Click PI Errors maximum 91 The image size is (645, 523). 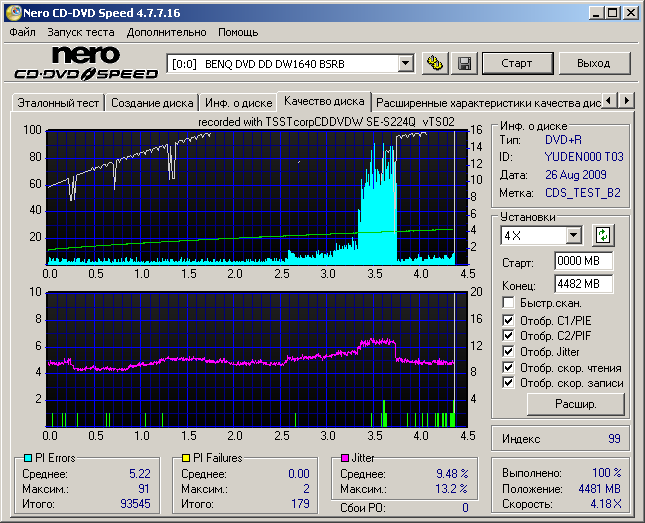[x=144, y=489]
